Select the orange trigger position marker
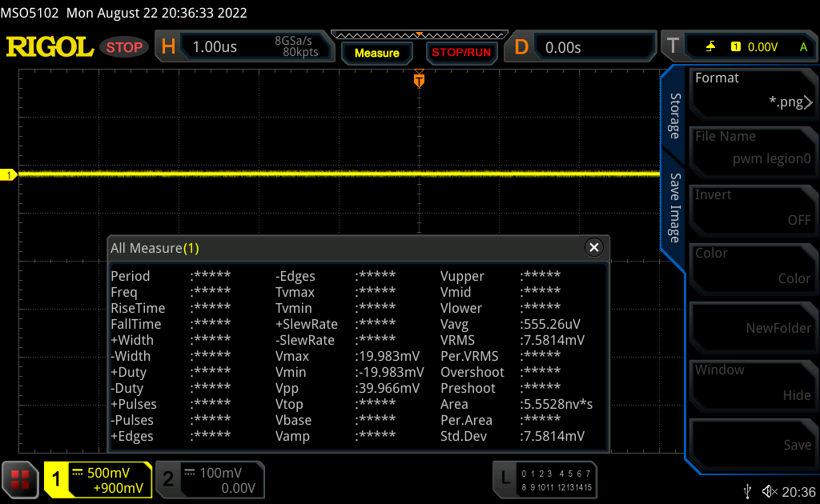The width and height of the screenshot is (820, 504). pos(419,80)
